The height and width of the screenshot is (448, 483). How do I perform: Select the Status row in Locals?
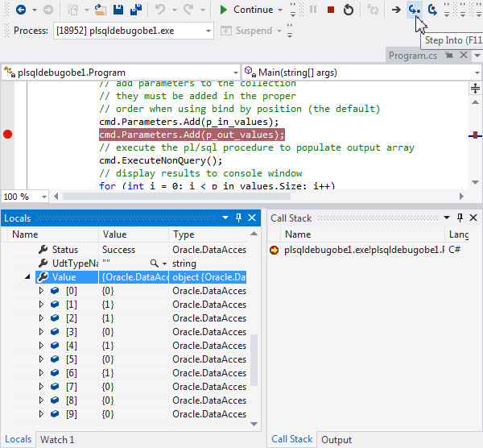(x=126, y=250)
